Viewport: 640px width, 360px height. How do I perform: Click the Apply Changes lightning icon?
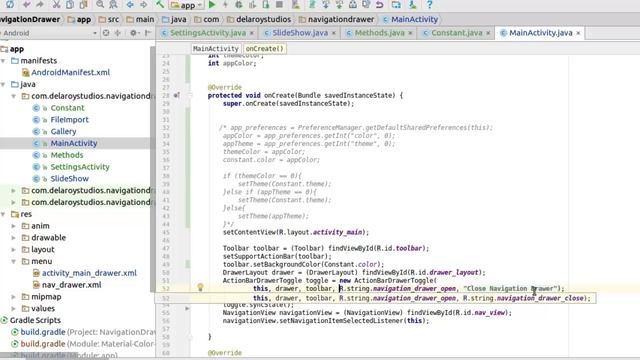[x=225, y=4]
